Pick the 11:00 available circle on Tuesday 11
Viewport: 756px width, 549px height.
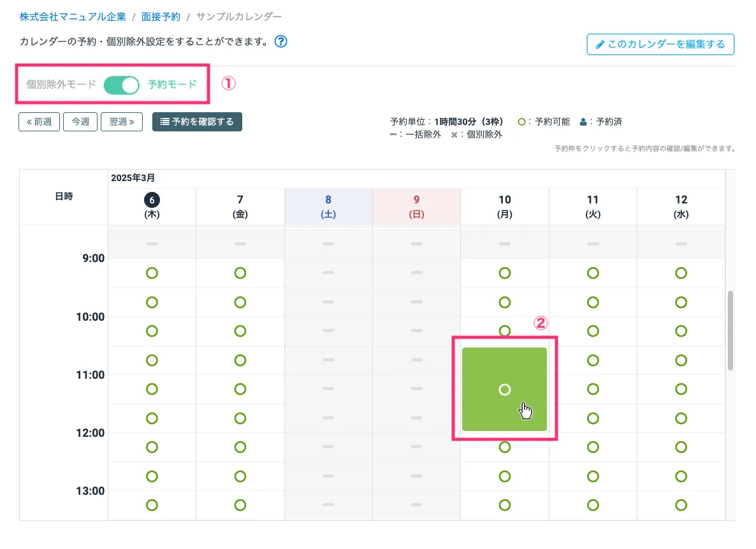click(593, 389)
